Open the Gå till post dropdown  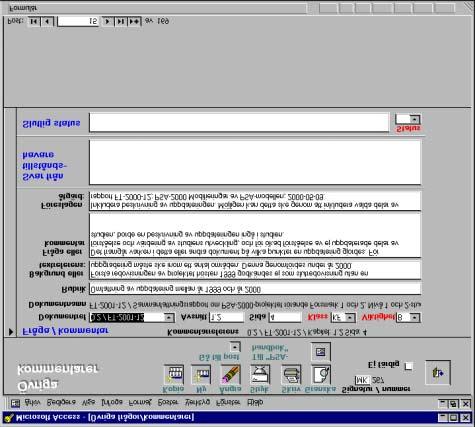coord(235,347)
